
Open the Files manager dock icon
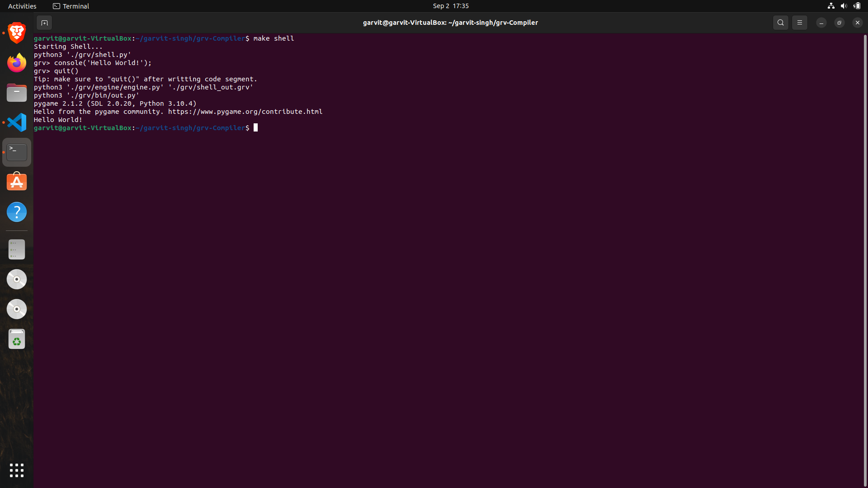click(17, 93)
